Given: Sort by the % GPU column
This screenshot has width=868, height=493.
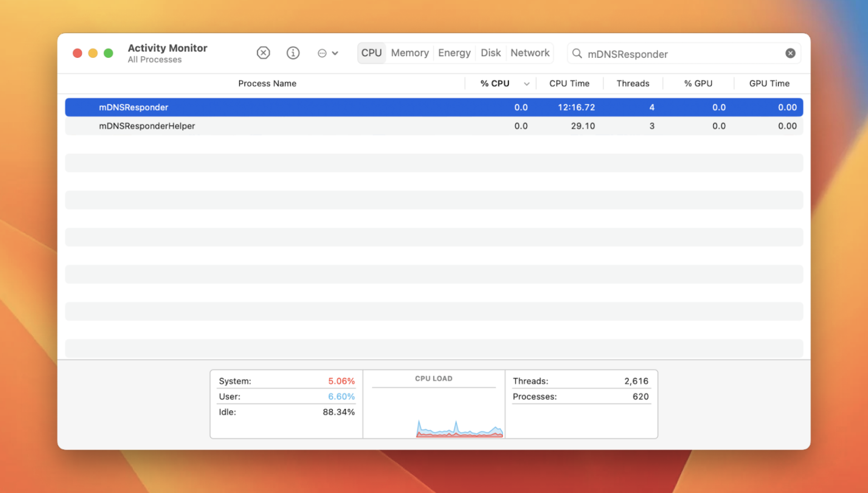Looking at the screenshot, I should pyautogui.click(x=698, y=83).
